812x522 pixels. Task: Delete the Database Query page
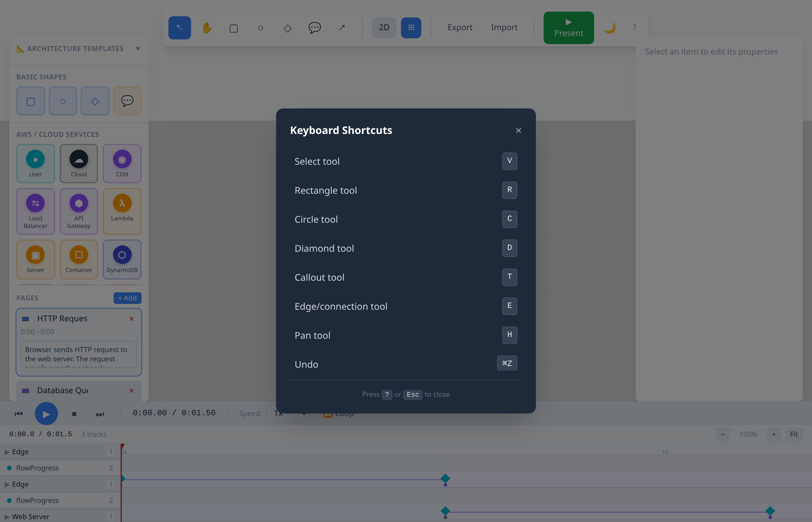[x=132, y=390]
